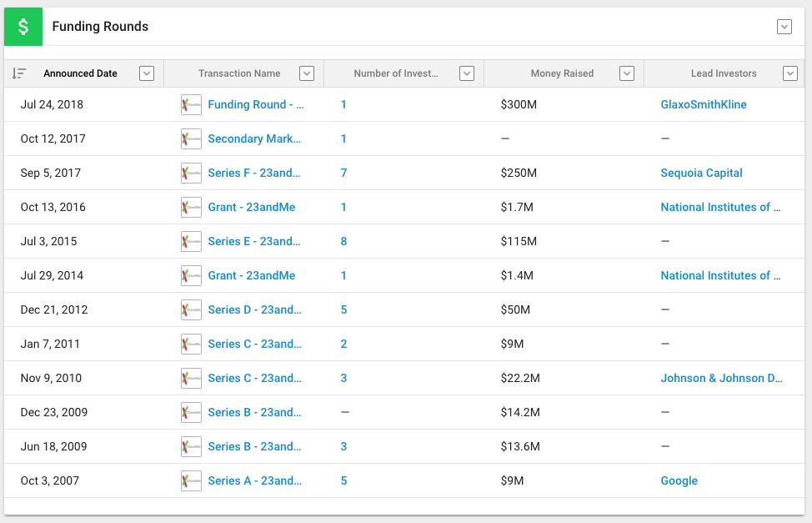Open the Transaction Name column dropdown
The width and height of the screenshot is (812, 523).
click(307, 73)
